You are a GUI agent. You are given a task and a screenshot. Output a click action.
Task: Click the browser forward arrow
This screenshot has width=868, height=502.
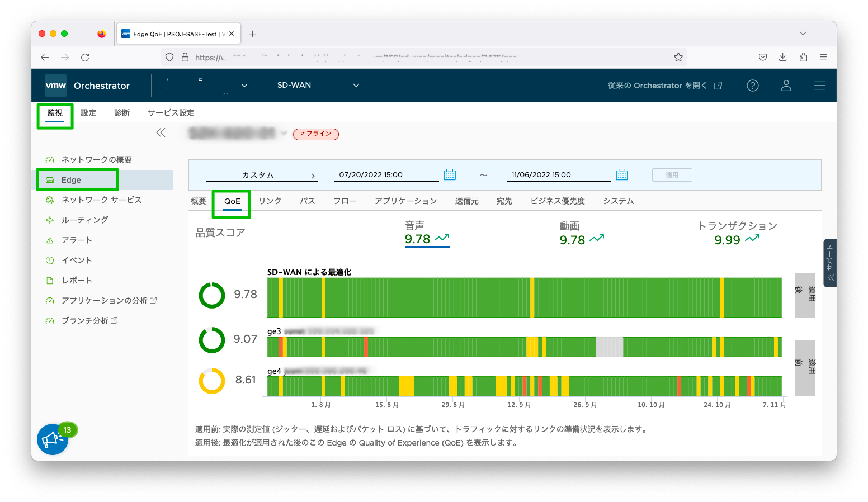(65, 58)
